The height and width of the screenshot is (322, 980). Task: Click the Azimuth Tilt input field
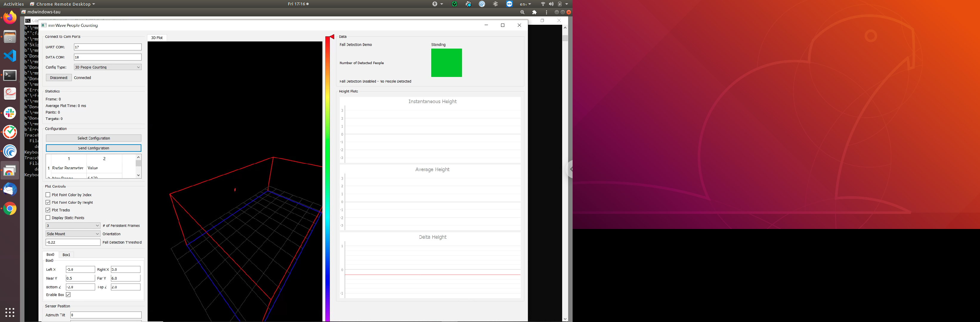click(x=106, y=315)
